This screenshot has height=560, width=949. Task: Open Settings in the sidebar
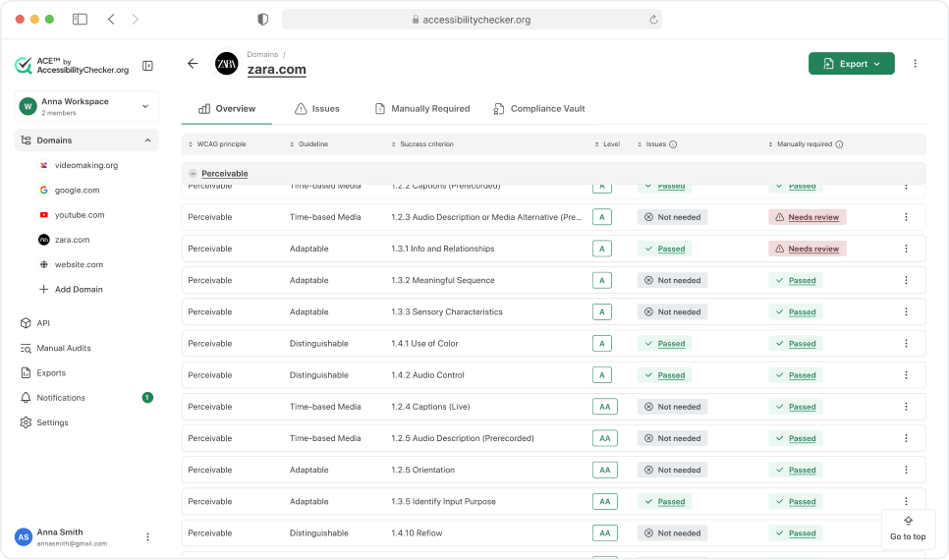(x=44, y=422)
